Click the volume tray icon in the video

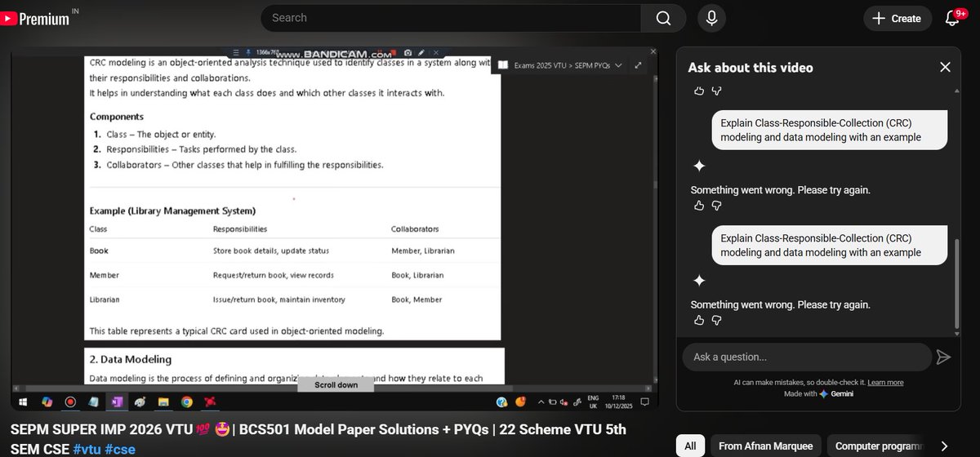point(563,402)
